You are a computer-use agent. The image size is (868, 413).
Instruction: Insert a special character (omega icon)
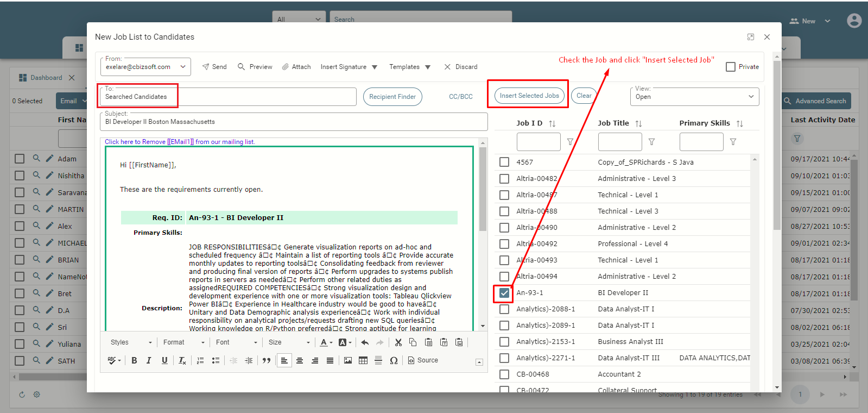tap(394, 360)
